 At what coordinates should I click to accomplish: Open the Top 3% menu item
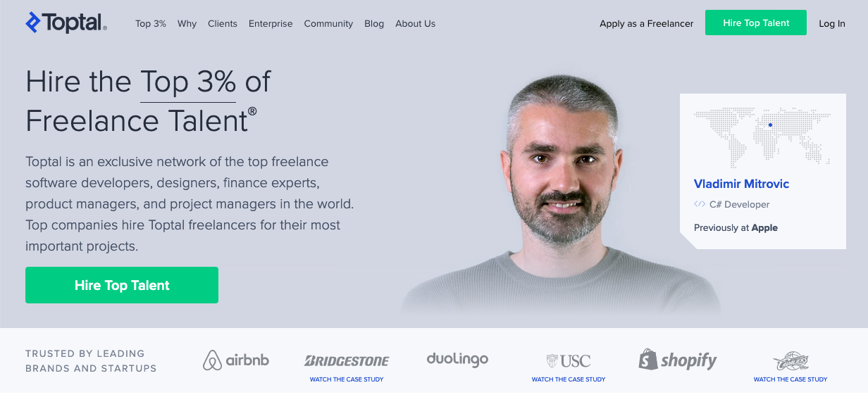(151, 23)
